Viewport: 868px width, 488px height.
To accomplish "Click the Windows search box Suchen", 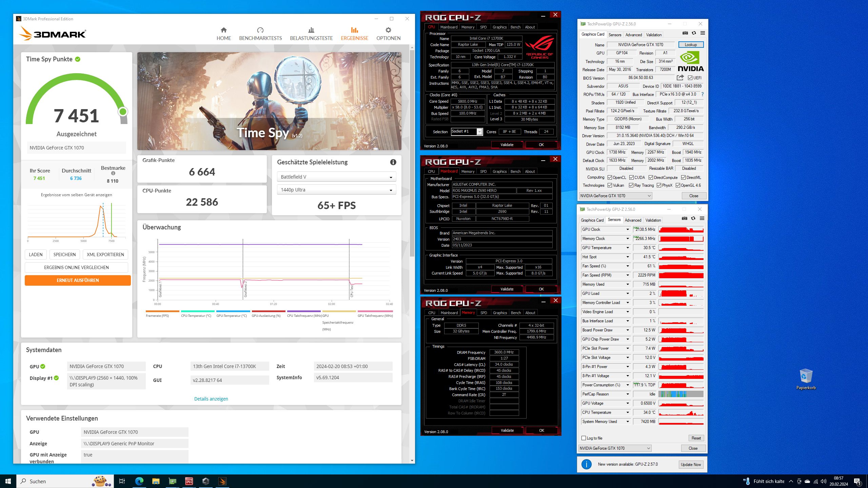I will click(65, 481).
